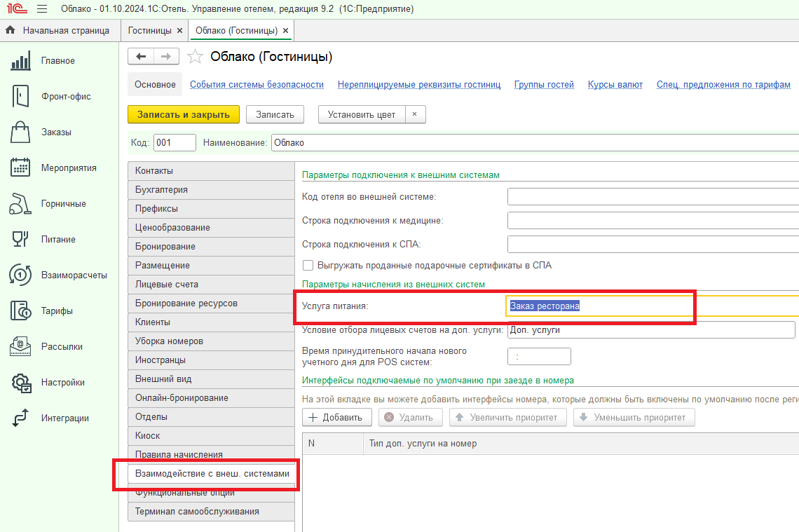Click the Записать button
This screenshot has width=799, height=532.
click(x=275, y=115)
